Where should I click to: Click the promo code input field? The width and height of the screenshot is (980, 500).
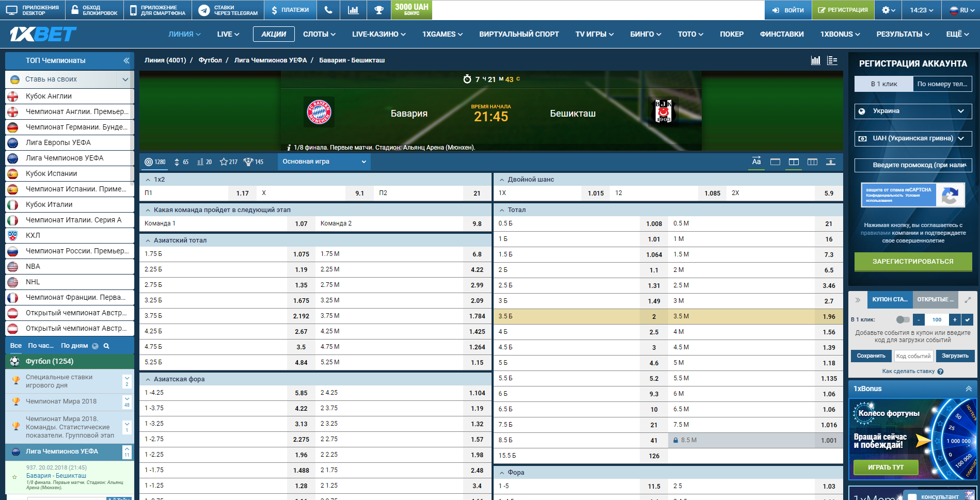coord(913,165)
